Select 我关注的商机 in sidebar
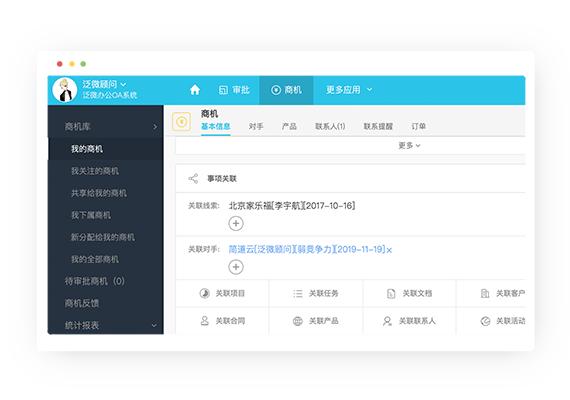 click(95, 171)
